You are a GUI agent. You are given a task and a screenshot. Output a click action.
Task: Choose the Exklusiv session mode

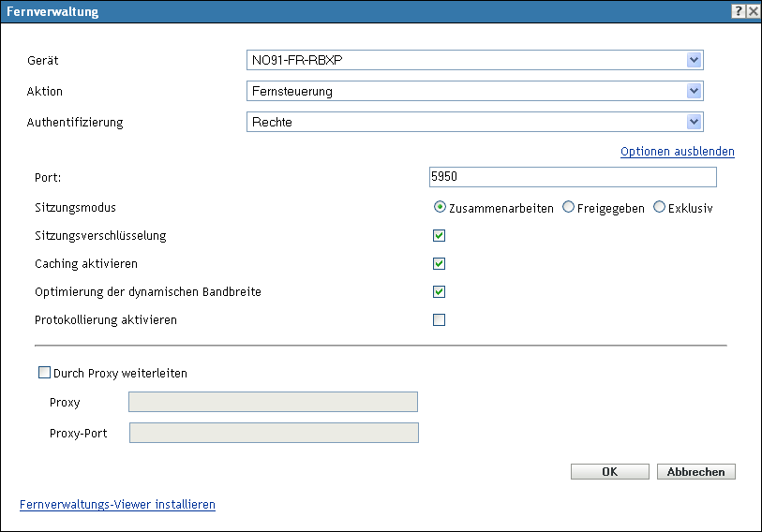pos(659,208)
